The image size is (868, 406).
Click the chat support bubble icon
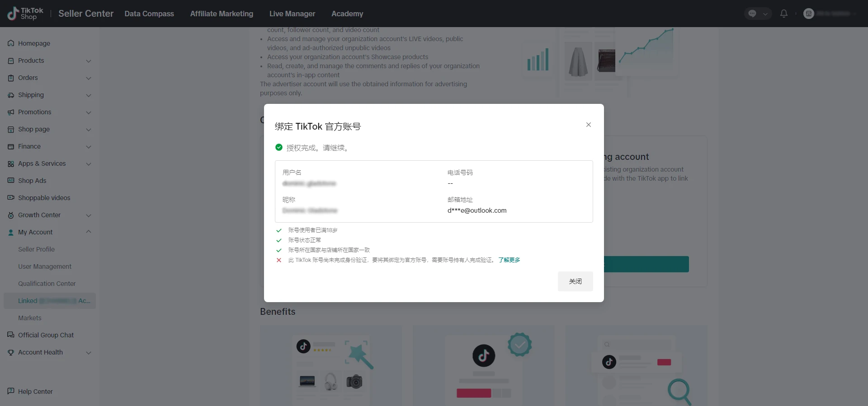(x=752, y=14)
